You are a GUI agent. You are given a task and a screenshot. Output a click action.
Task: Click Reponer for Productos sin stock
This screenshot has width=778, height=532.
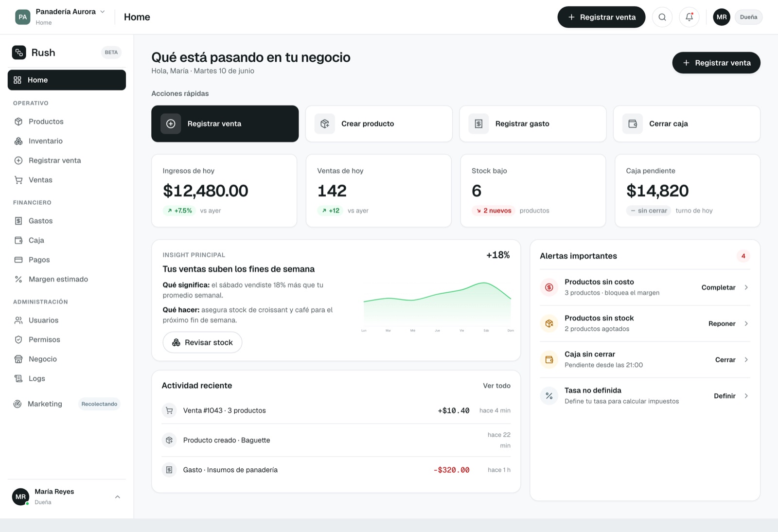pos(722,323)
